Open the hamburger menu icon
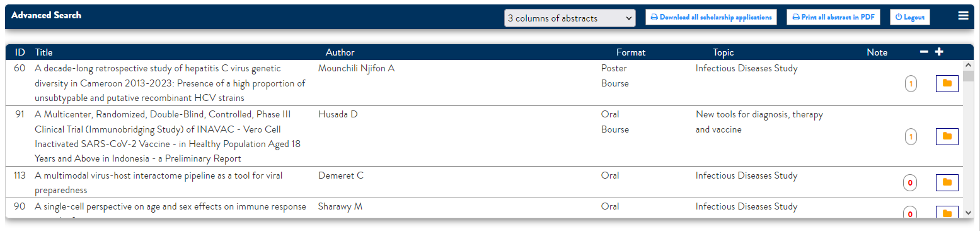Image resolution: width=980 pixels, height=231 pixels. click(x=963, y=16)
